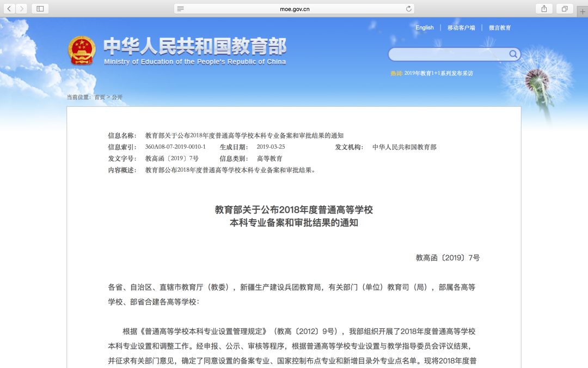Image resolution: width=588 pixels, height=368 pixels.
Task: Click the moe.gov.cn address field
Action: click(295, 9)
